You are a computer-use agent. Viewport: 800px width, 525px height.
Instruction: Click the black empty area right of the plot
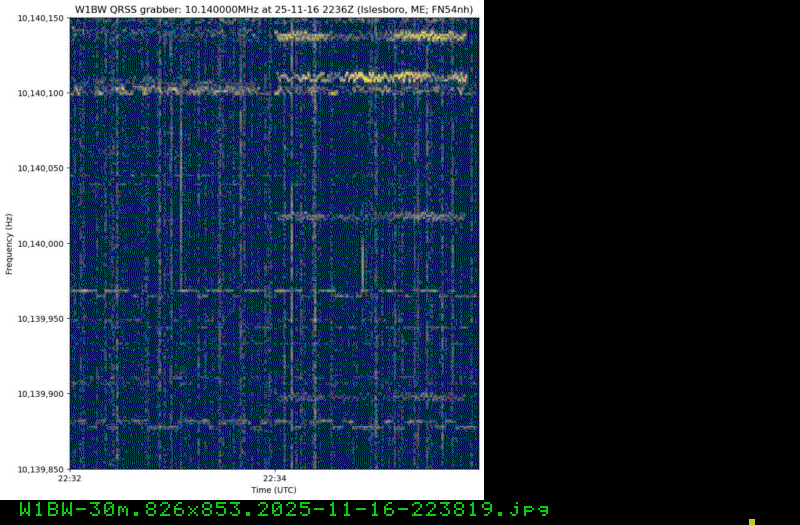click(640, 250)
